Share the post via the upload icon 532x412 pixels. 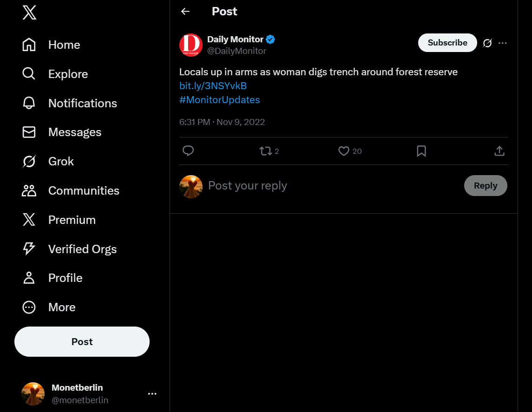pos(499,151)
